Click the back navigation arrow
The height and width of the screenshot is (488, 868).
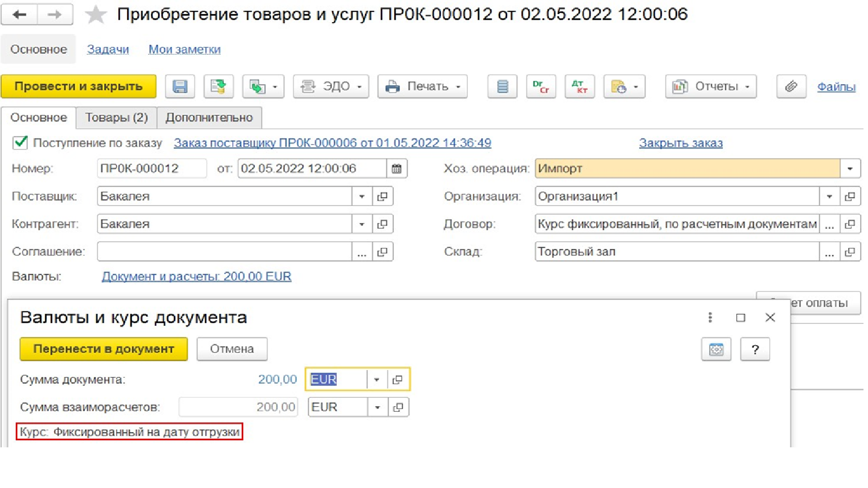(20, 15)
